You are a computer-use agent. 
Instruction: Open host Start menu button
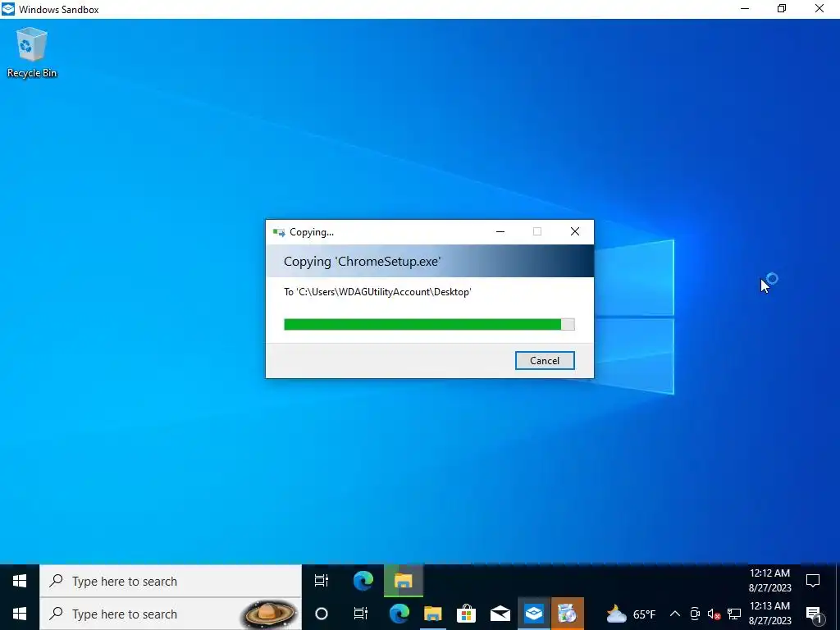(20, 614)
